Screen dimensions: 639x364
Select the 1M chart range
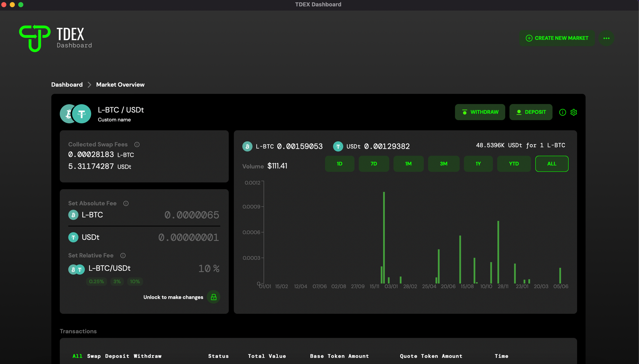409,164
